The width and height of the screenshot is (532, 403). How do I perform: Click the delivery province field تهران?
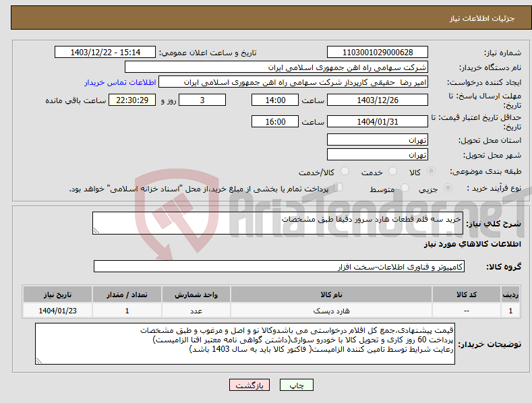(x=378, y=139)
